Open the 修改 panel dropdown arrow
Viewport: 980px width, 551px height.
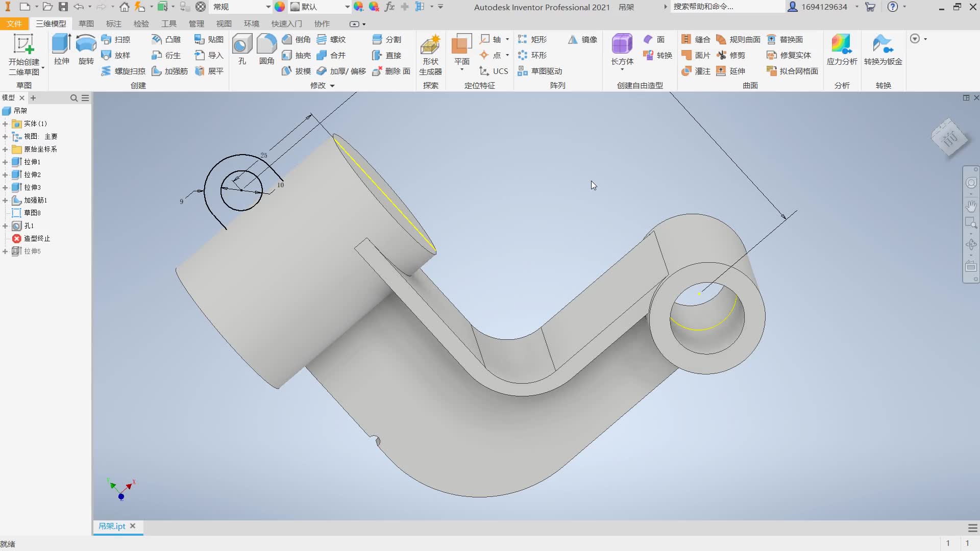(x=332, y=86)
